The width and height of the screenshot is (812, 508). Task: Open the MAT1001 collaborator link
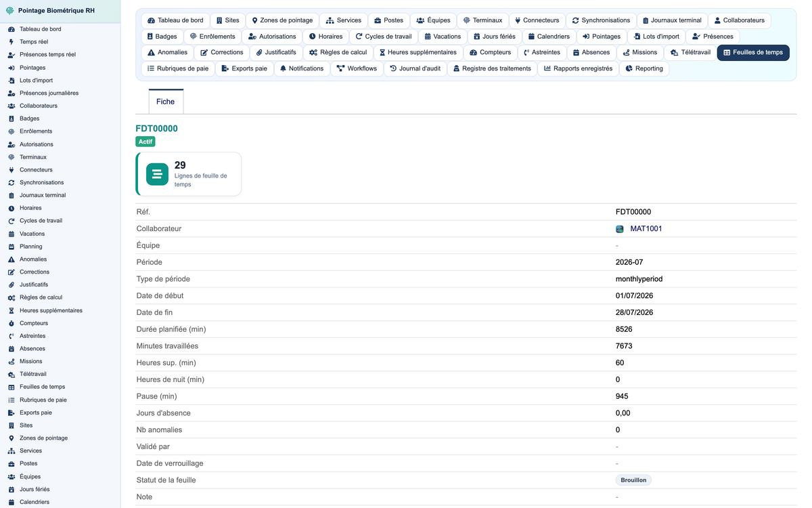pos(646,229)
